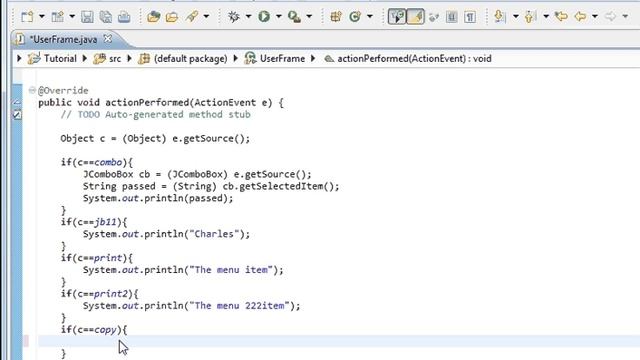Expand breadcrumb arrow before actionPerformed
Viewport: 640px width, 360px height.
[313, 58]
